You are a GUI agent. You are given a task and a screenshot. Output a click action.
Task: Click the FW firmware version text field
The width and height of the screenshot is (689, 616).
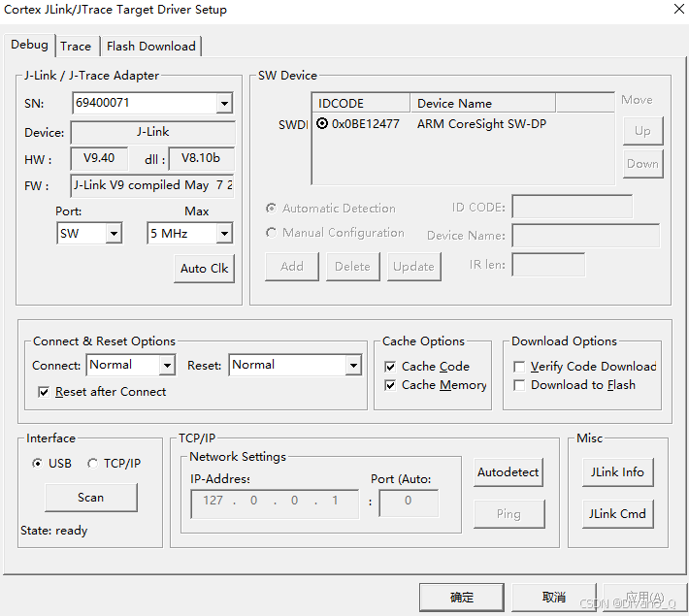click(152, 185)
